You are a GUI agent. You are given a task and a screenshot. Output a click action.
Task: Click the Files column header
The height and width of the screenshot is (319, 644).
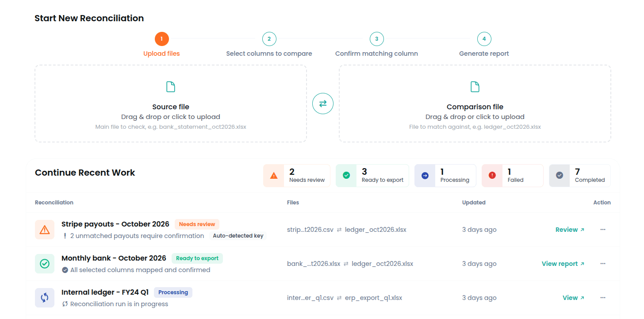pos(293,203)
